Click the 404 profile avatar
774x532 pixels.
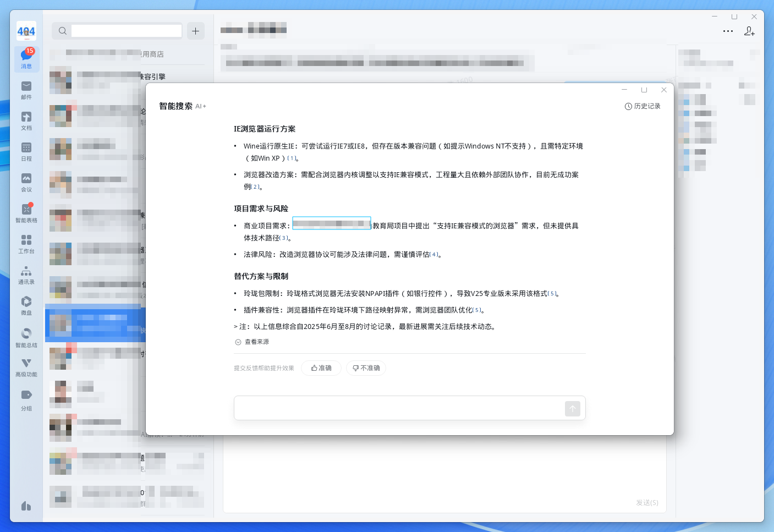pyautogui.click(x=26, y=31)
